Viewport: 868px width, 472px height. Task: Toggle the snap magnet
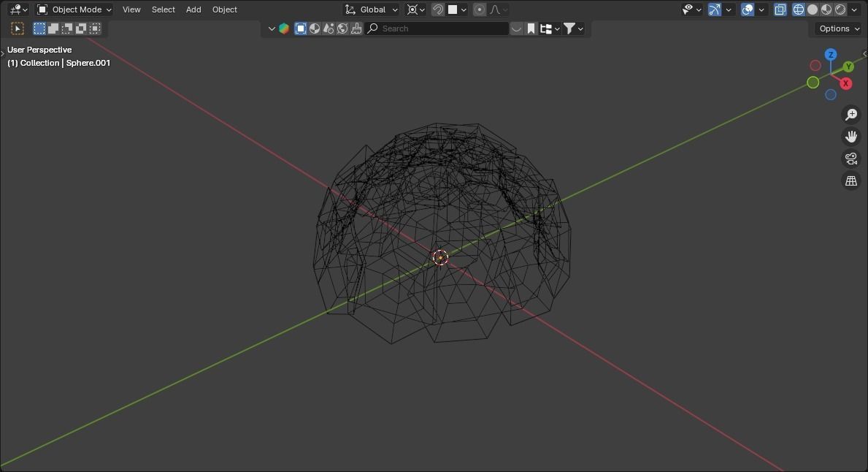[438, 9]
